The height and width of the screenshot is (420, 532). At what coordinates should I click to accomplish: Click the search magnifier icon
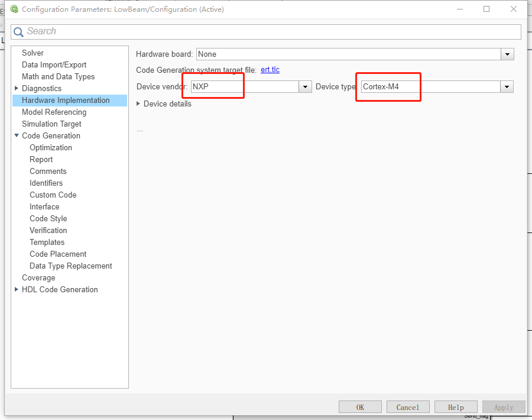point(18,32)
